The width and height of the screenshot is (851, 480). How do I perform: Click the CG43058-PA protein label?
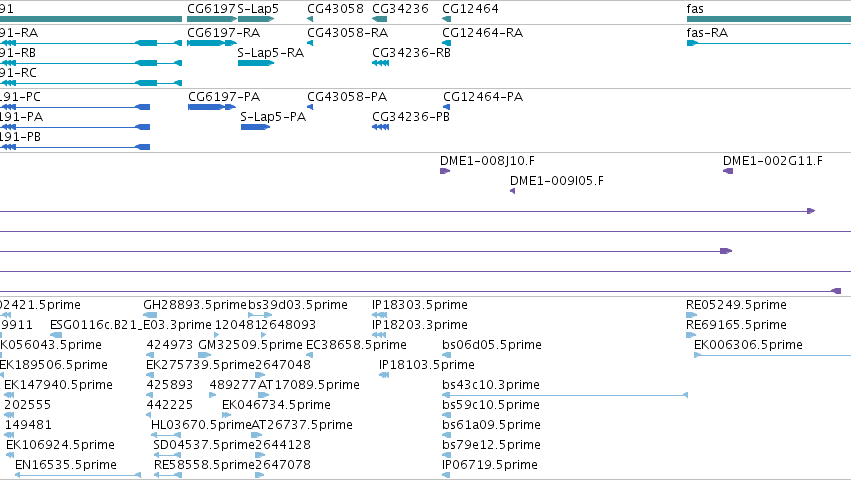(x=347, y=97)
